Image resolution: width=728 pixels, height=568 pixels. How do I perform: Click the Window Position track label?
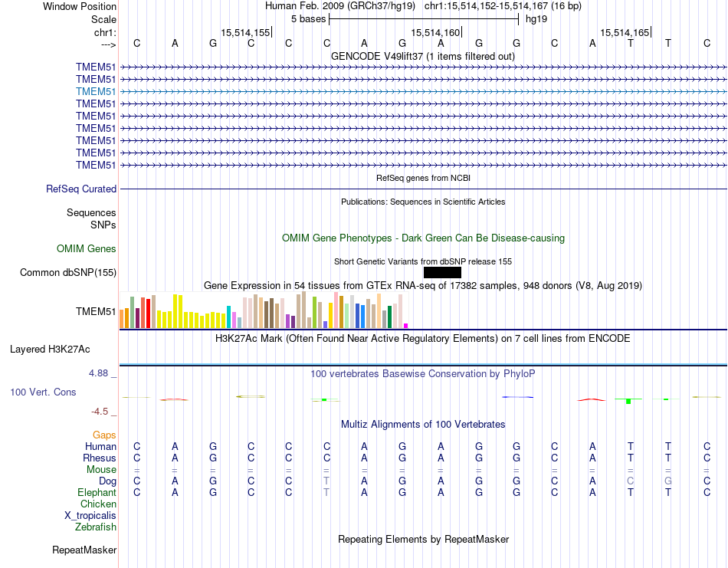click(80, 6)
